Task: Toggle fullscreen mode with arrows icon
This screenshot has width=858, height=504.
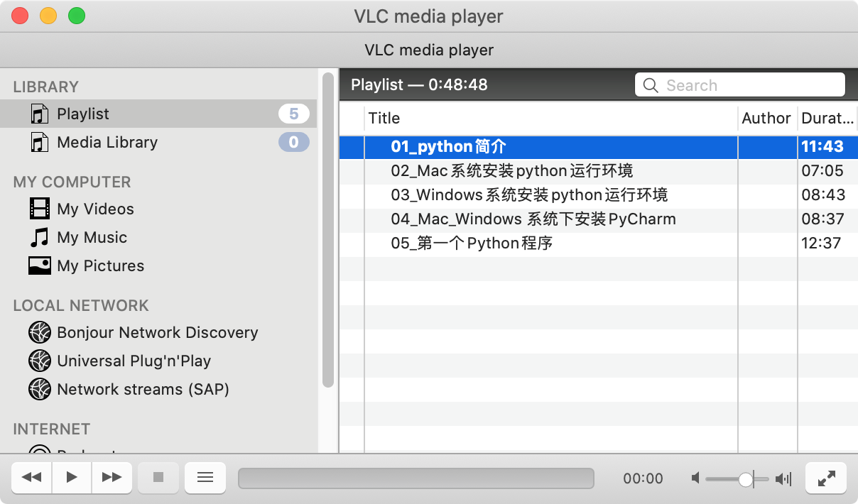Action: click(x=826, y=478)
